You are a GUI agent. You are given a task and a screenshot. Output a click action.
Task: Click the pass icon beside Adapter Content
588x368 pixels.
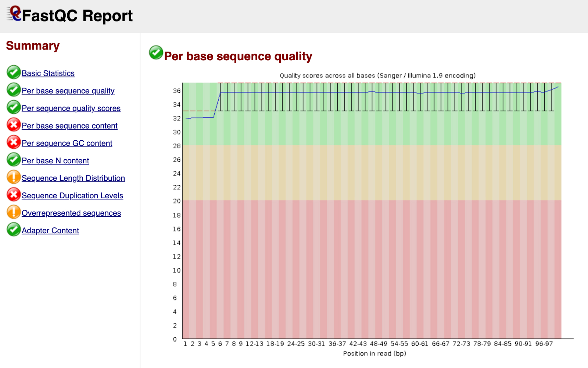pyautogui.click(x=14, y=229)
